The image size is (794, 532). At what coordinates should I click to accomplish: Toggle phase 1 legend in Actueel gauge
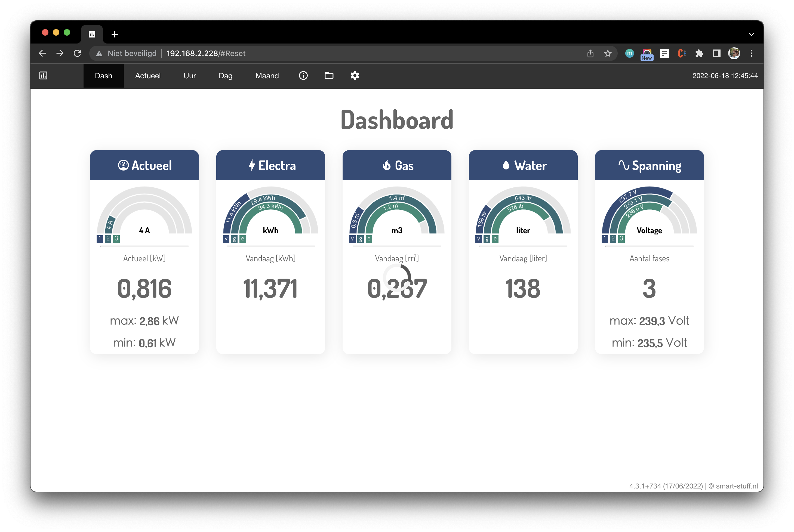pyautogui.click(x=100, y=239)
